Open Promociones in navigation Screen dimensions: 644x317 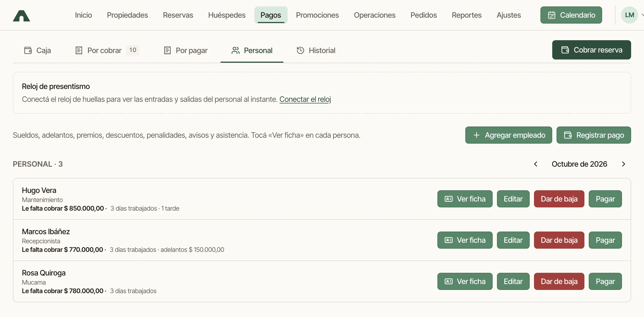pyautogui.click(x=317, y=15)
